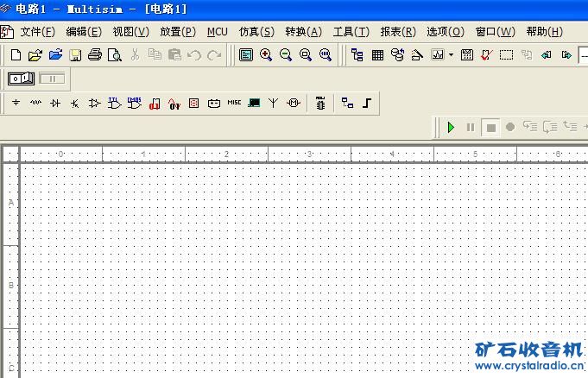Run electrical rules check icon
The image size is (588, 378).
pyautogui.click(x=486, y=55)
